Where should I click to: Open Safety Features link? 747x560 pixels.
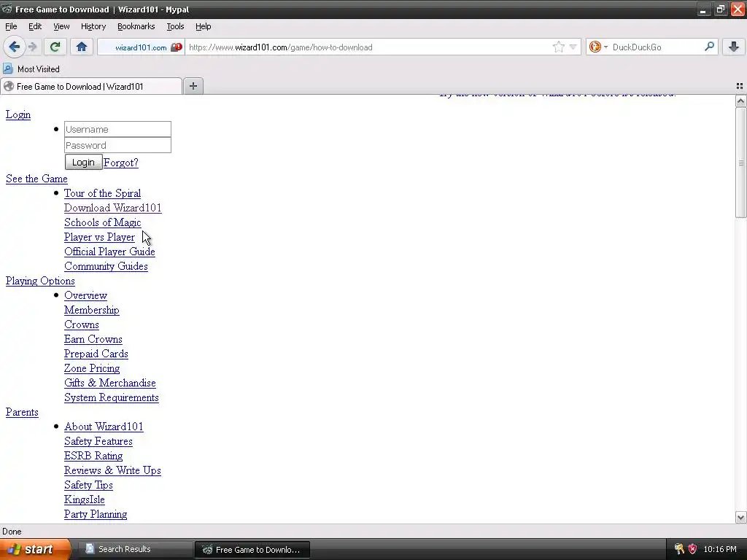98,441
